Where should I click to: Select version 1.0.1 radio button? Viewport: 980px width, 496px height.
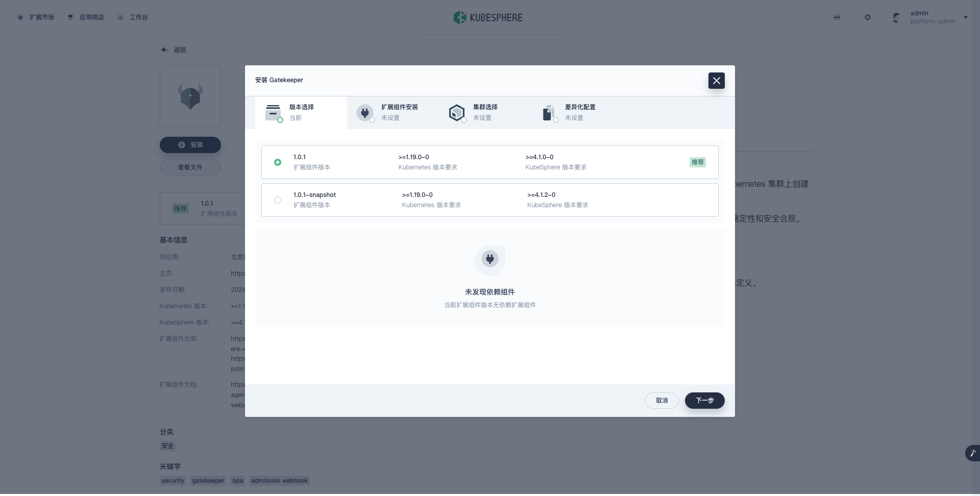click(278, 162)
